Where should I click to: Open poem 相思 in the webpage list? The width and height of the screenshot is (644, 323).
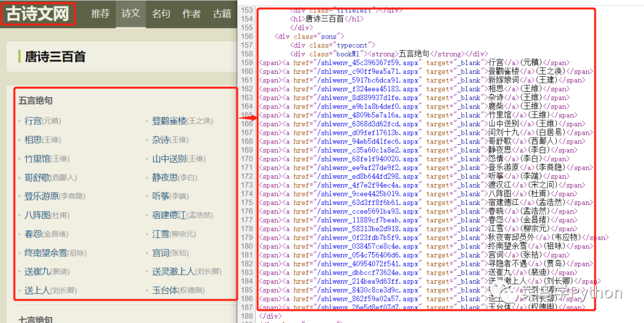[33, 140]
